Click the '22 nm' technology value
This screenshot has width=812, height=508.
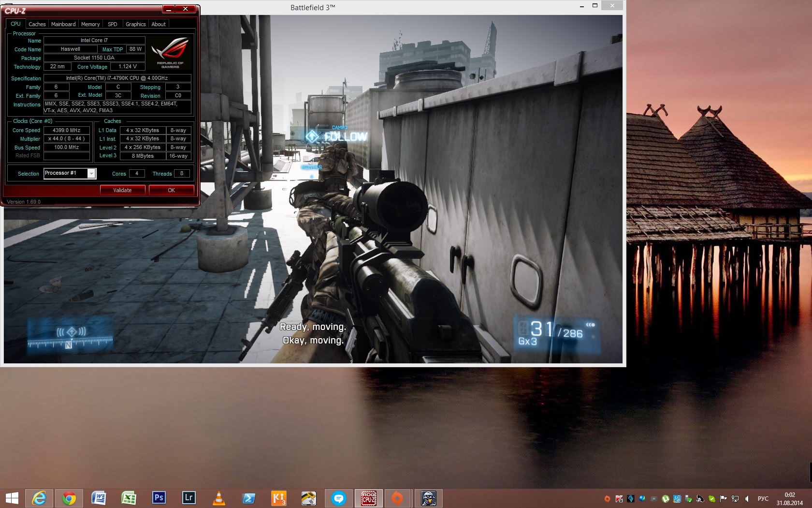pos(57,67)
